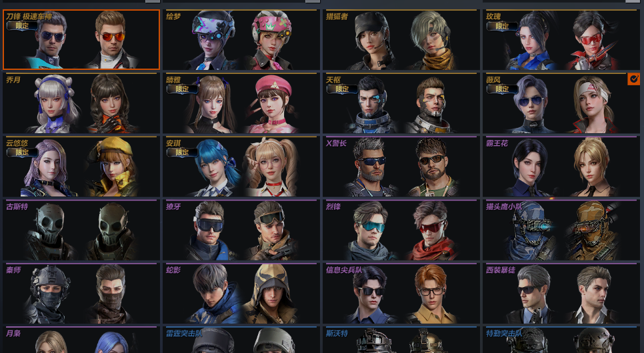Click the 安琪 blue-haired character portrait
The height and width of the screenshot is (353, 644).
point(215,167)
